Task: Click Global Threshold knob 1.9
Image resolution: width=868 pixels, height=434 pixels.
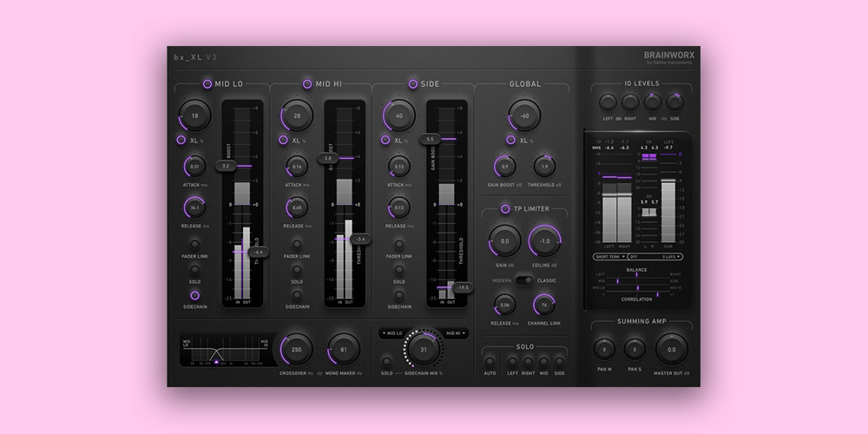Action: pos(545,166)
